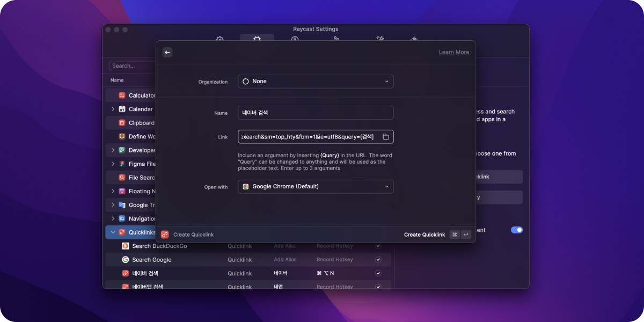Select the Search Google quicklink row
This screenshot has height=322, width=644.
click(248, 260)
